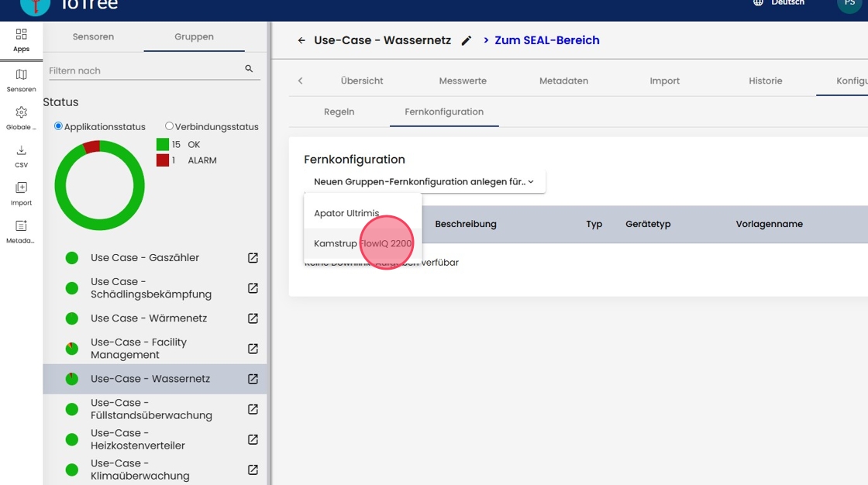Viewport: 868px width, 485px height.
Task: Open Use-Case - Wassernetz external link icon
Action: (253, 380)
